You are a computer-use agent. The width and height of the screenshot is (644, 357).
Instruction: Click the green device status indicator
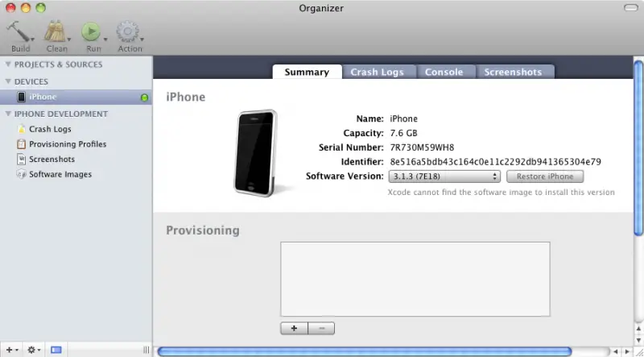(144, 98)
